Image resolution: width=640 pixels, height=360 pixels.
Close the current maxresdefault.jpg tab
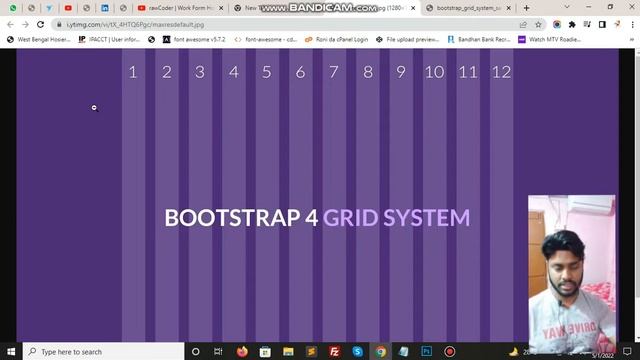pos(413,8)
